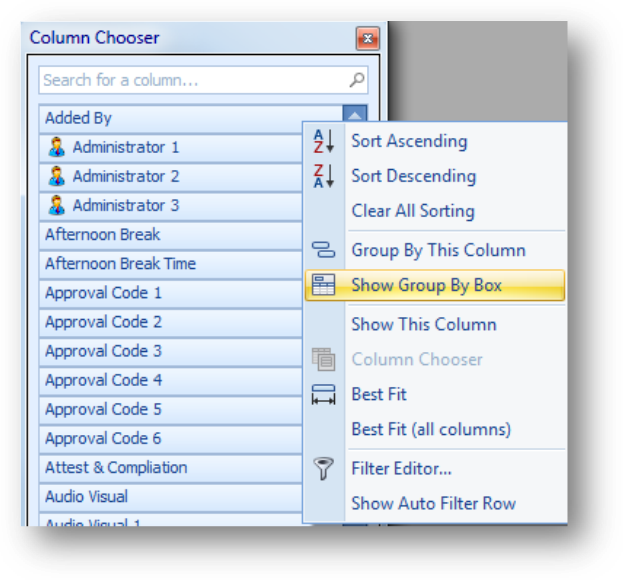Choose Best Fit (all columns)

[431, 429]
